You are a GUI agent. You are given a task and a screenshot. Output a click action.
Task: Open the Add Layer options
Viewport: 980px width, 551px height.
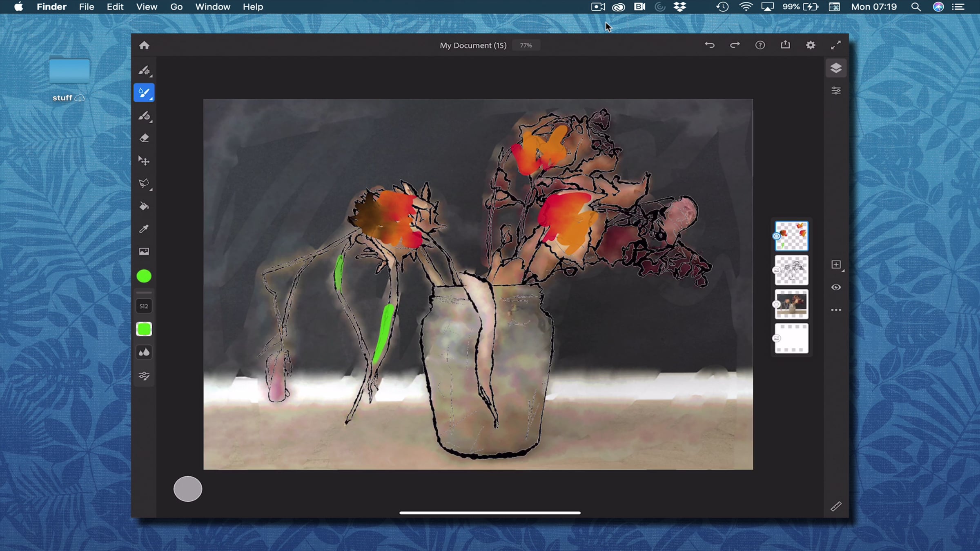[x=837, y=265]
